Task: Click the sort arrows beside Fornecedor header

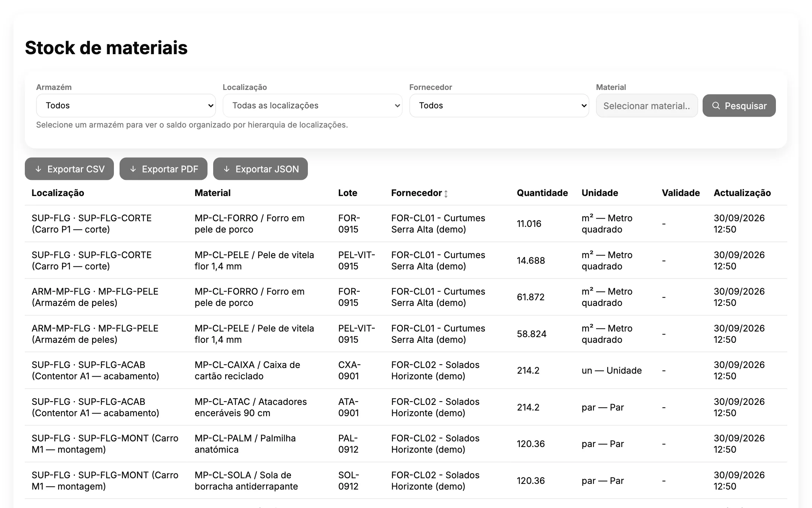Action: pyautogui.click(x=446, y=193)
